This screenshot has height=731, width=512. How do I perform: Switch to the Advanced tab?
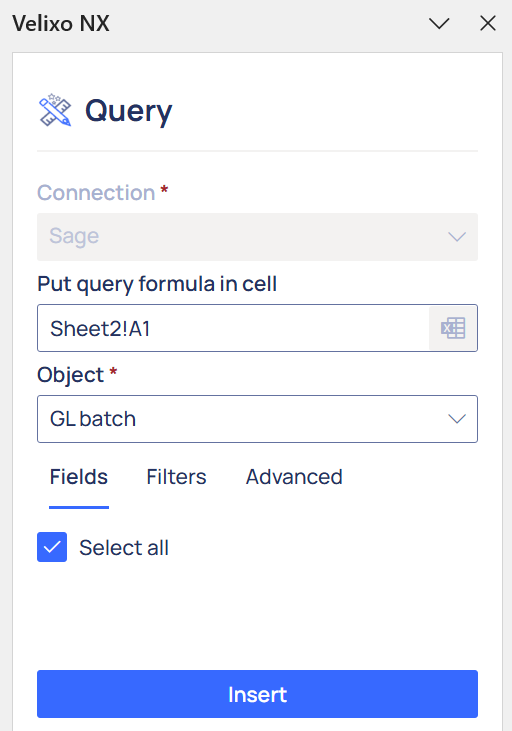[x=294, y=477]
